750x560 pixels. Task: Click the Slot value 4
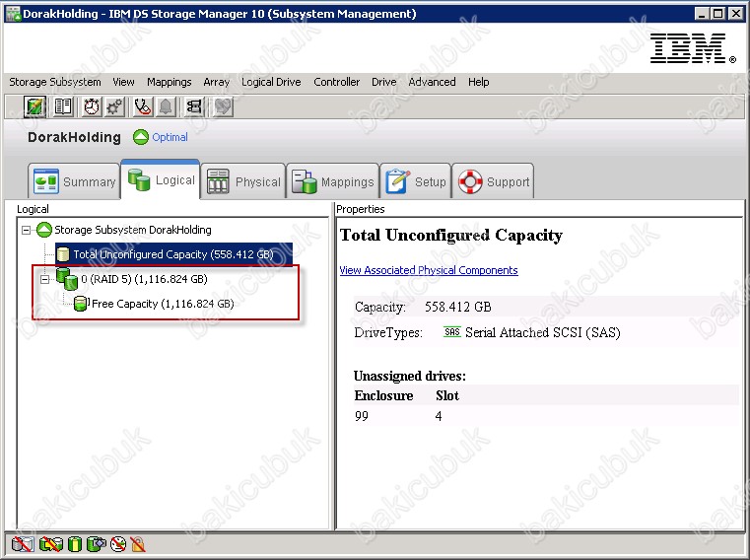tap(439, 416)
